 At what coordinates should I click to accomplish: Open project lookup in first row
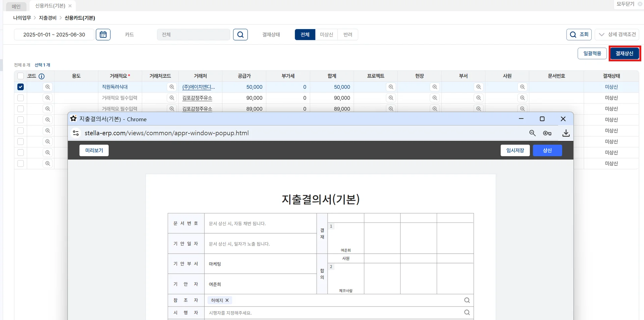[391, 87]
